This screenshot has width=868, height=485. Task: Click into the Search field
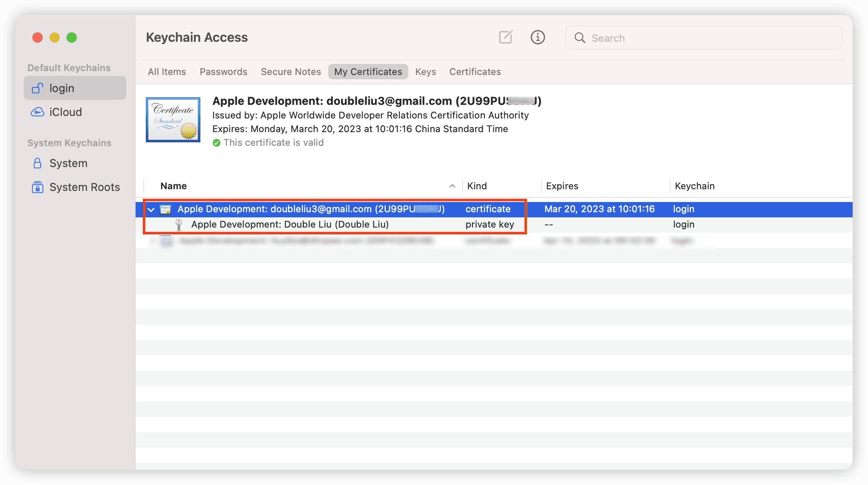[703, 38]
